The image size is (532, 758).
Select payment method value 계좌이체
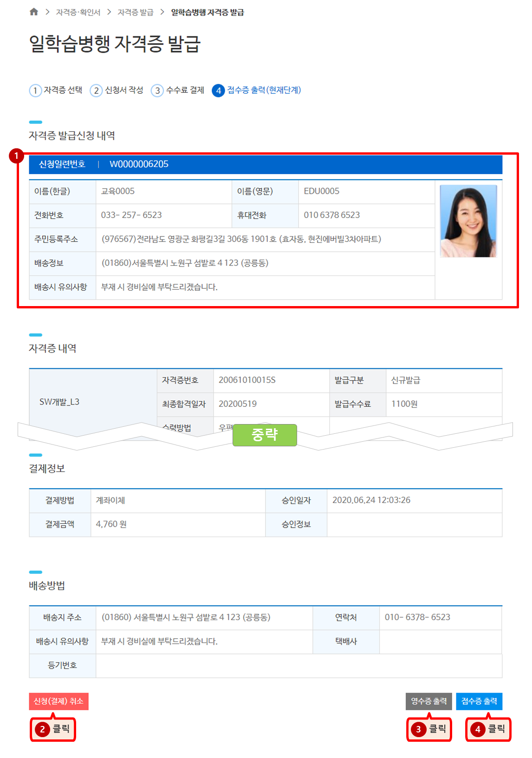tap(110, 500)
